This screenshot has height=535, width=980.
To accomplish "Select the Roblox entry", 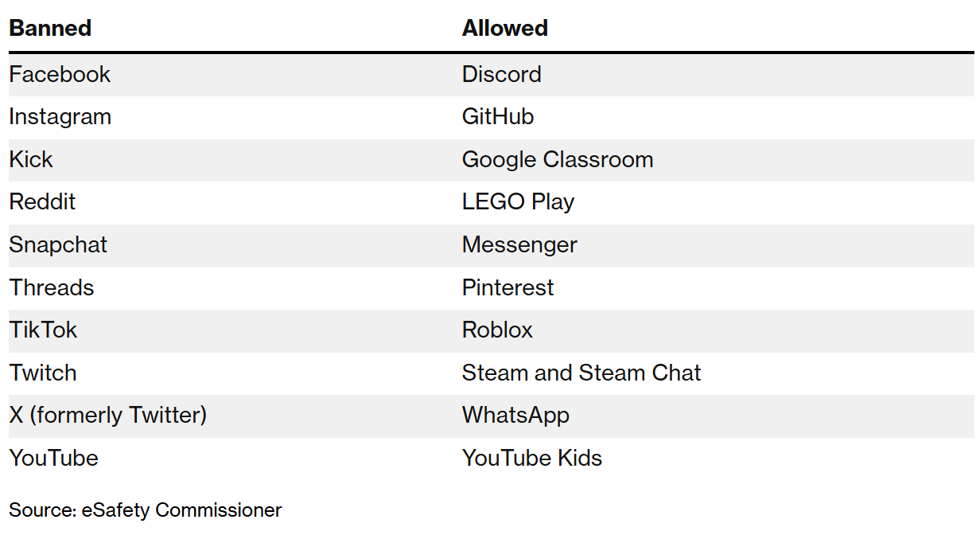I will [497, 330].
